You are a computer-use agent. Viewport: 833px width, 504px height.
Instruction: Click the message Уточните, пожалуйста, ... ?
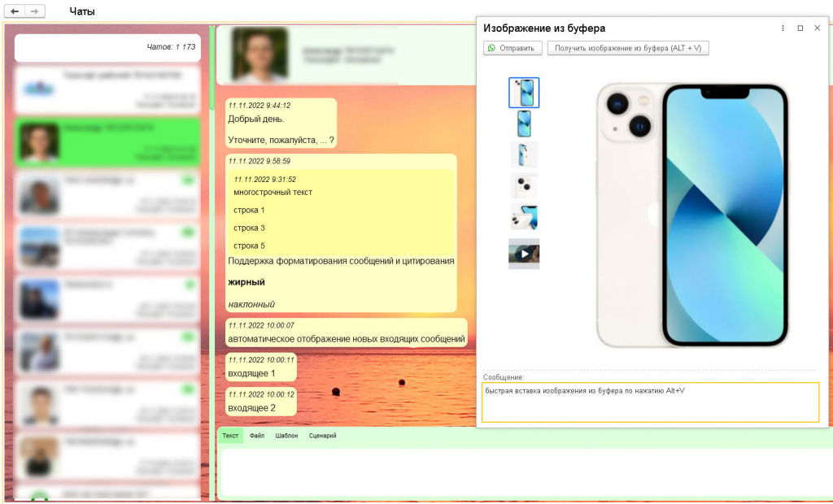pos(281,140)
